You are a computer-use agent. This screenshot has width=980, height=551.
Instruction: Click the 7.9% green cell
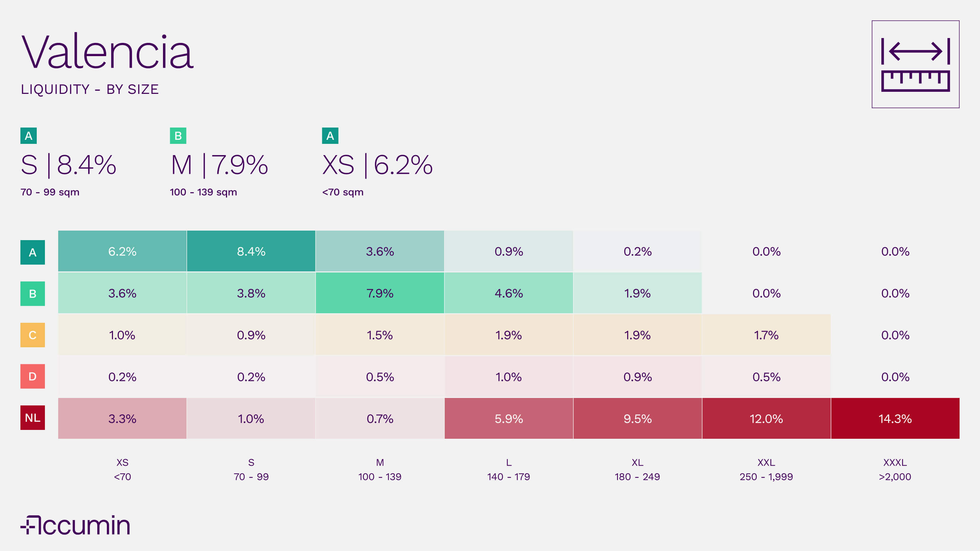[380, 293]
